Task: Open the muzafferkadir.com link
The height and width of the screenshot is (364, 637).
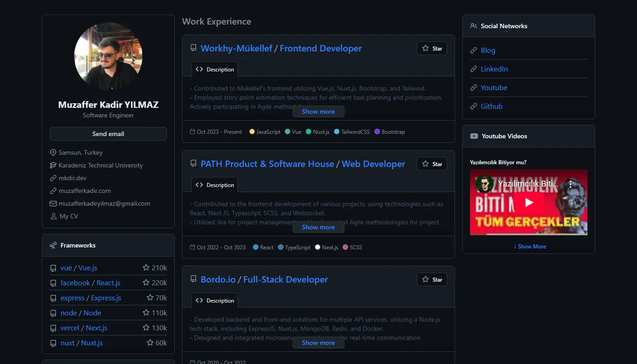Action: pyautogui.click(x=85, y=191)
